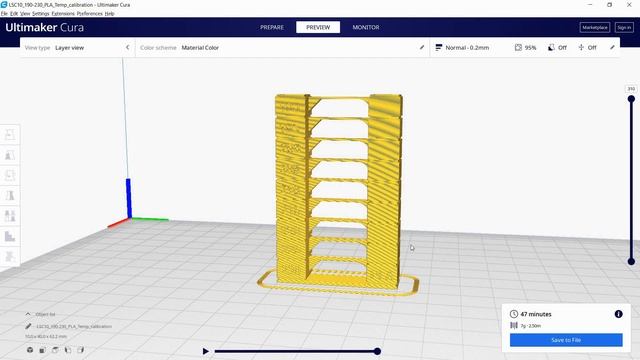Edit color scheme settings with pencil icon
Screen dimensions: 640x360
point(422,47)
